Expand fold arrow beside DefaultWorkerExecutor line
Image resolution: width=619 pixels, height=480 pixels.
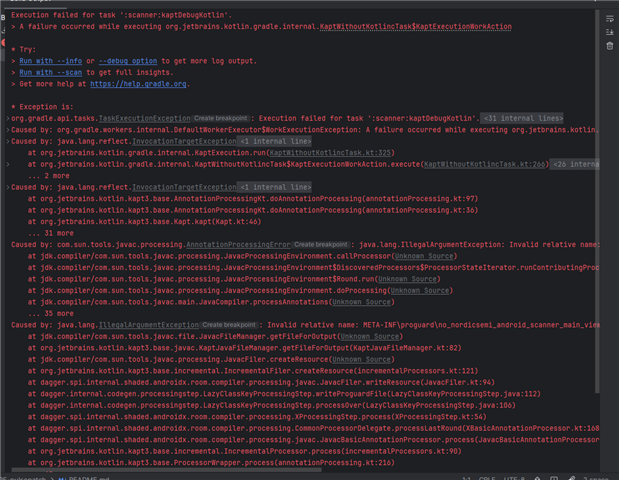8,129
